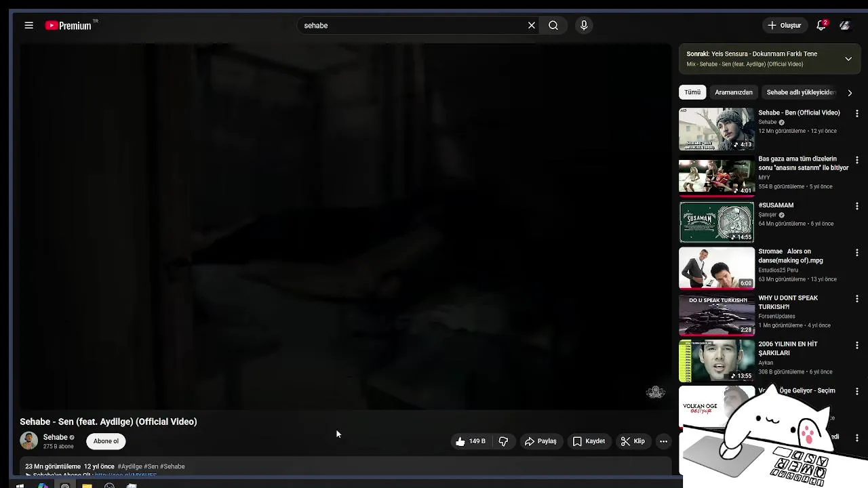868x488 pixels.
Task: Clear the search box with X
Action: click(532, 25)
